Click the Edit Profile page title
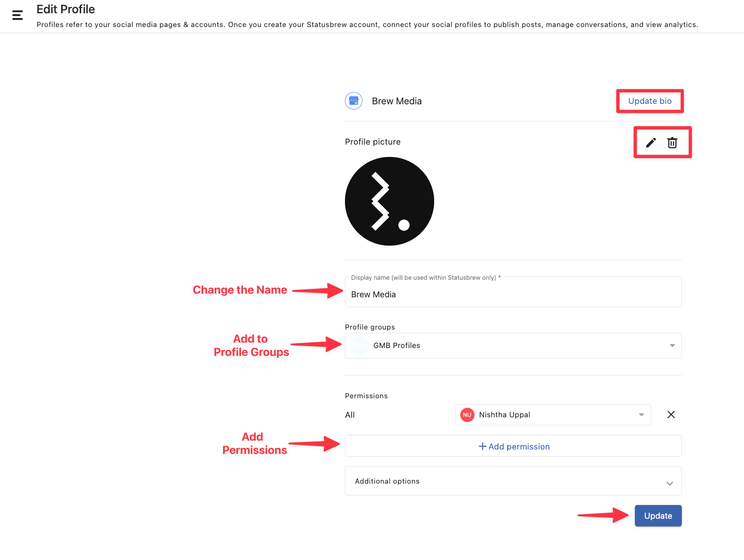The height and width of the screenshot is (560, 744). [65, 9]
